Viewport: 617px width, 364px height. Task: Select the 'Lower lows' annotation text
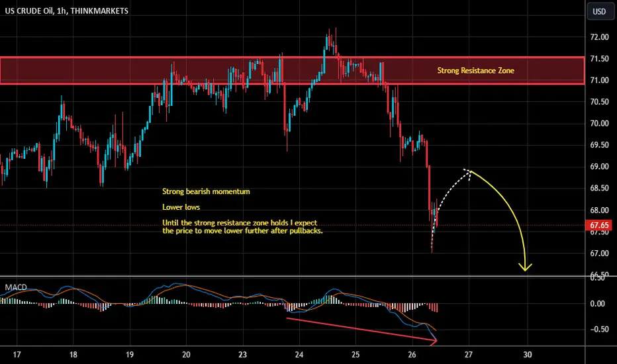click(181, 207)
